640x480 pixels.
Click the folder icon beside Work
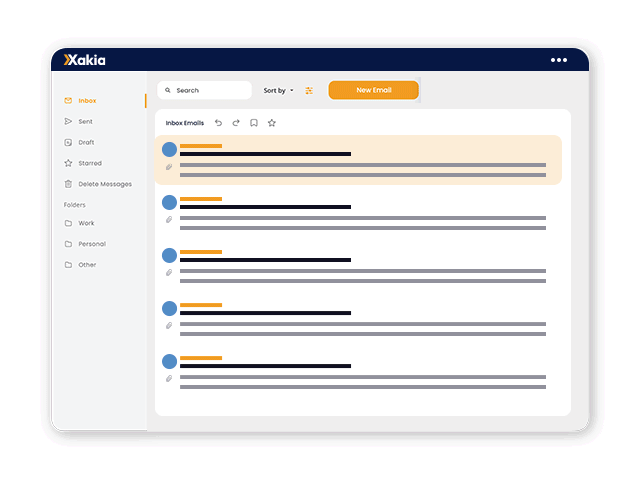pos(68,223)
